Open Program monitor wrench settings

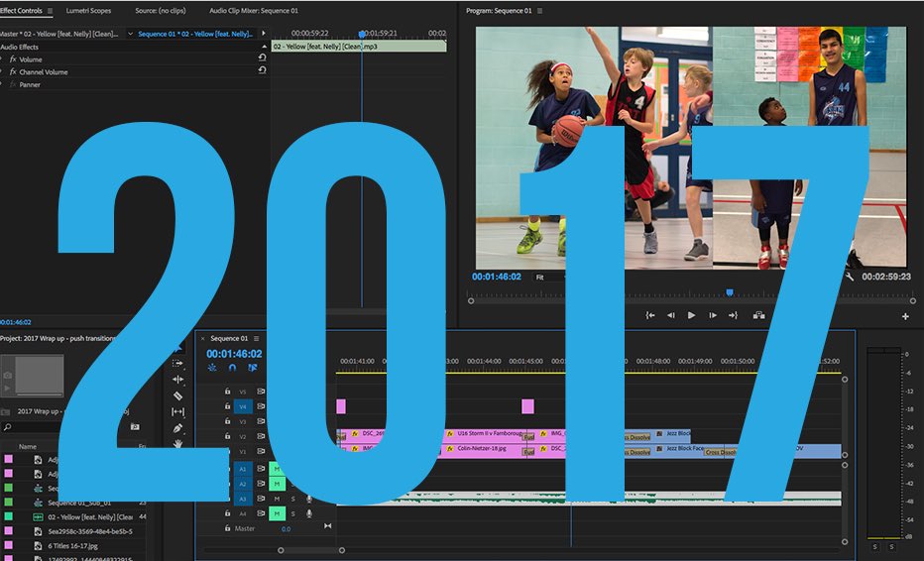850,277
